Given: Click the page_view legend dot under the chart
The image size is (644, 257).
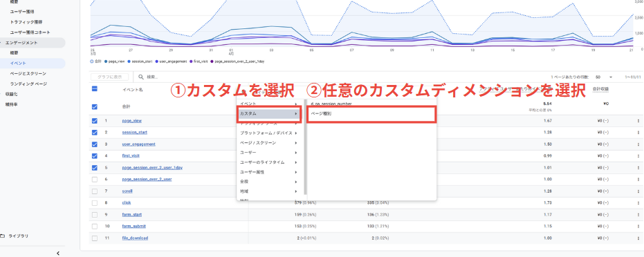Looking at the screenshot, I should coord(106,61).
